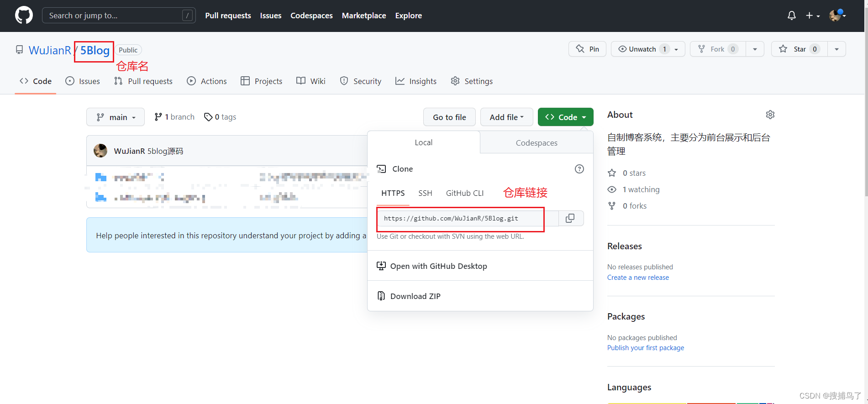This screenshot has height=404, width=868.
Task: View the 0 tags link
Action: click(220, 117)
